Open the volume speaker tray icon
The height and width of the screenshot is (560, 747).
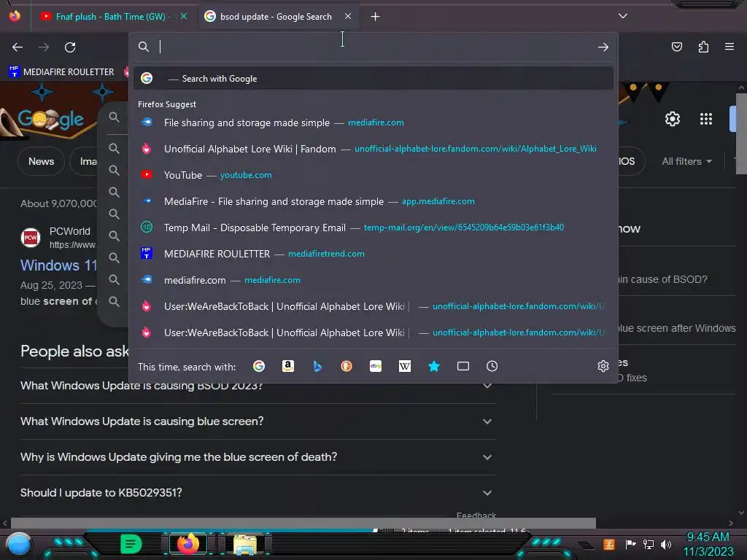pos(665,544)
